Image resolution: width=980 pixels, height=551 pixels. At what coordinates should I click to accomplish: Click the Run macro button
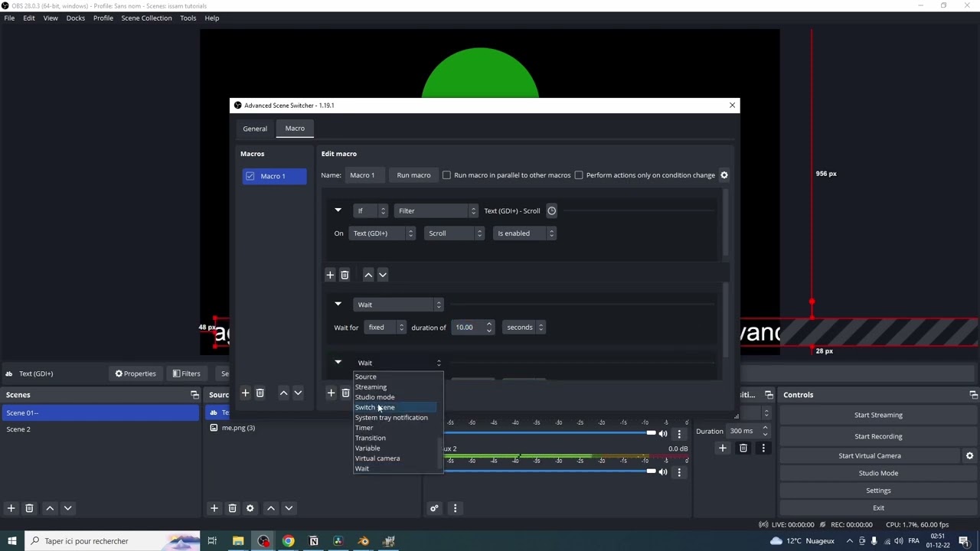(x=413, y=175)
